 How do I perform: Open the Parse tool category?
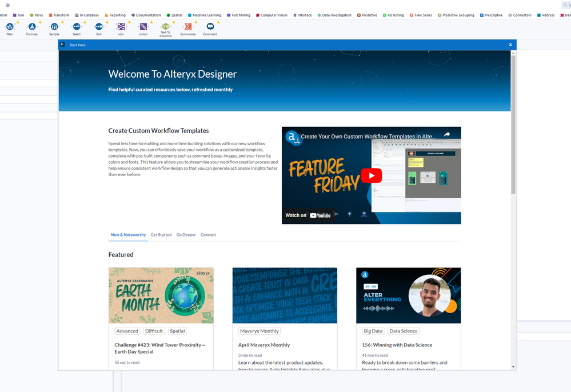37,15
